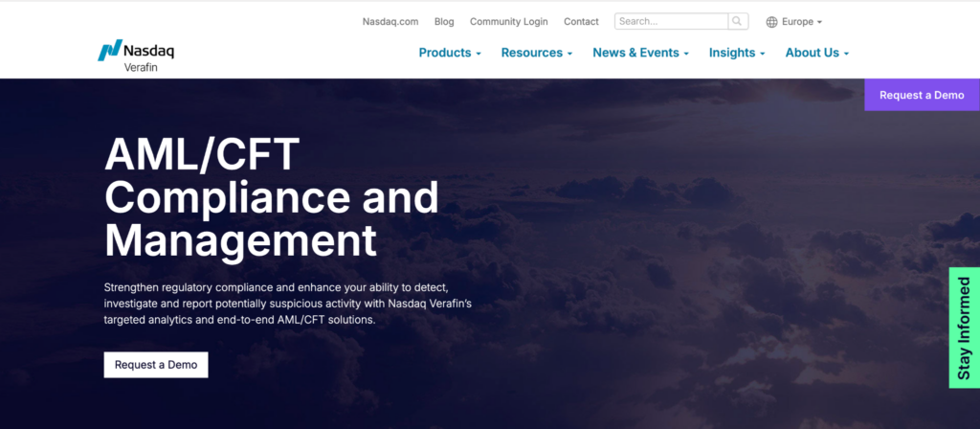The height and width of the screenshot is (429, 980).
Task: Open the Blog link
Action: coord(444,21)
